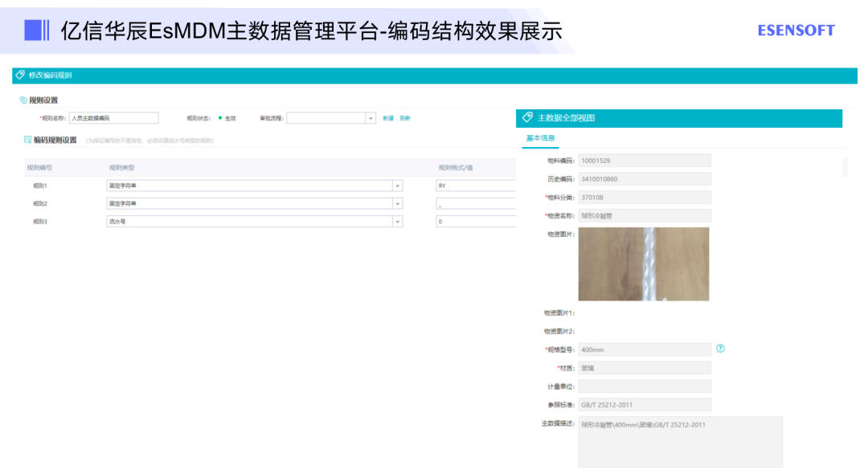Screen dimensions: 868x474
Task: Click the 刷新 link
Action: [x=405, y=118]
